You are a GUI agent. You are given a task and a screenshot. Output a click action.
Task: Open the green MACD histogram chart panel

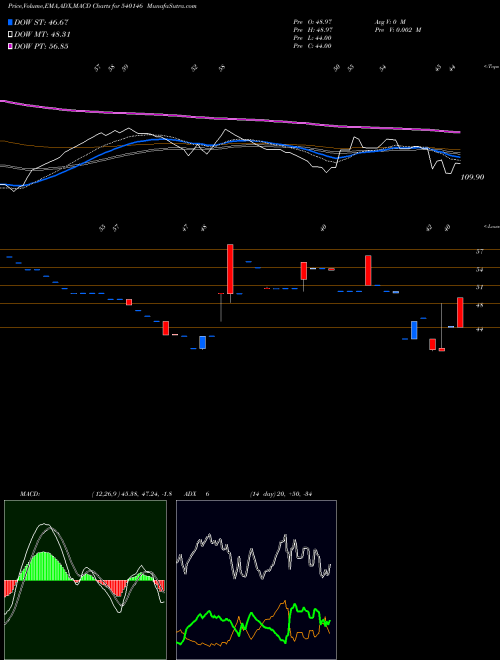coord(85,580)
